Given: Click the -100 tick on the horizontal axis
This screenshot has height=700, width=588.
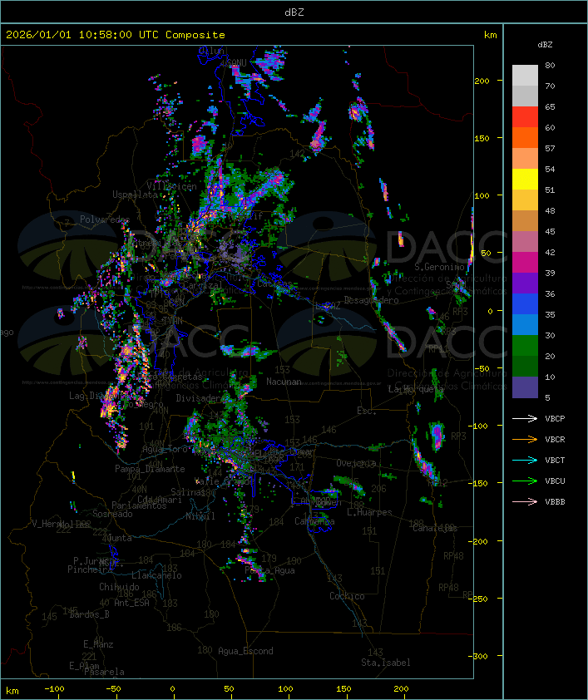Looking at the screenshot, I should coord(54,689).
